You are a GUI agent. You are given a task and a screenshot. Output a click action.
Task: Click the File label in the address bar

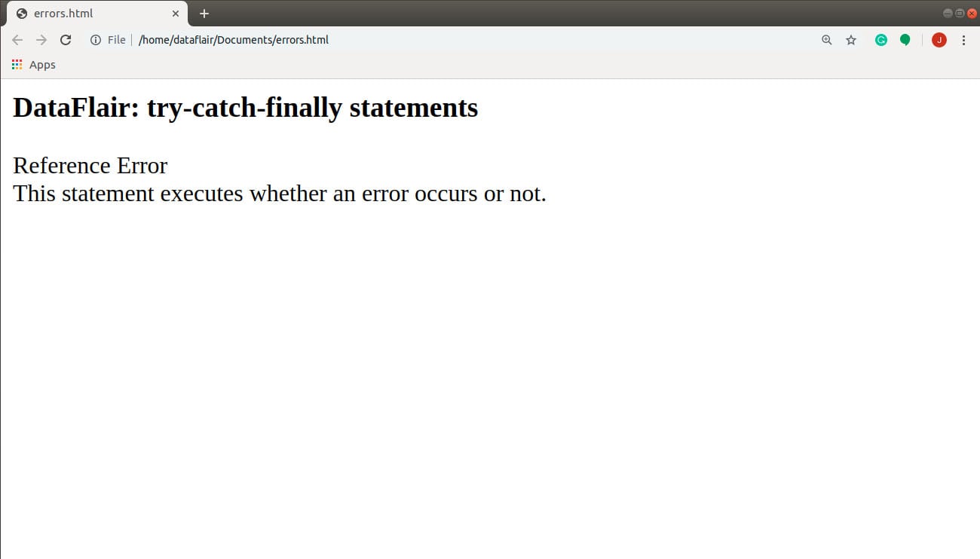pyautogui.click(x=117, y=40)
